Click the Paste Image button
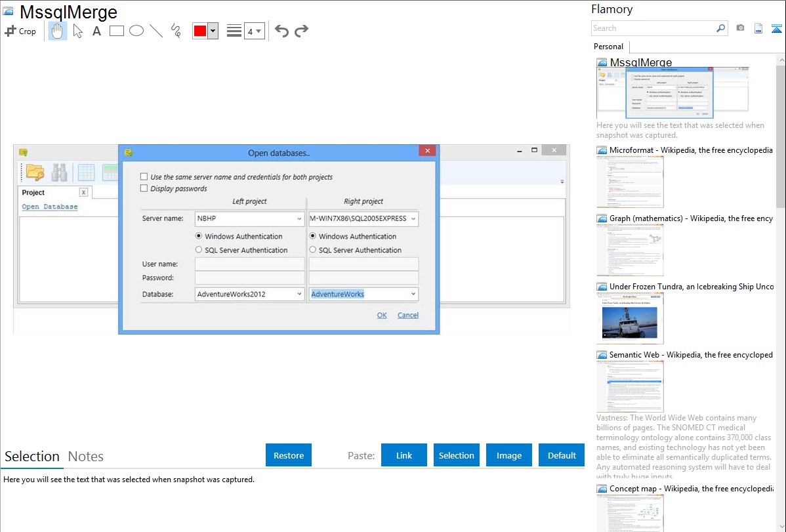Image resolution: width=786 pixels, height=532 pixels. tap(508, 455)
